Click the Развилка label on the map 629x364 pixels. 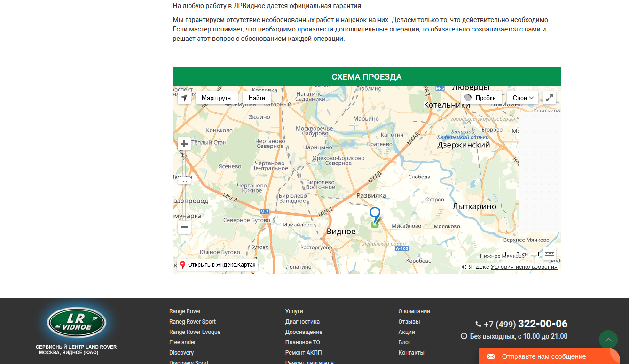[x=371, y=195]
